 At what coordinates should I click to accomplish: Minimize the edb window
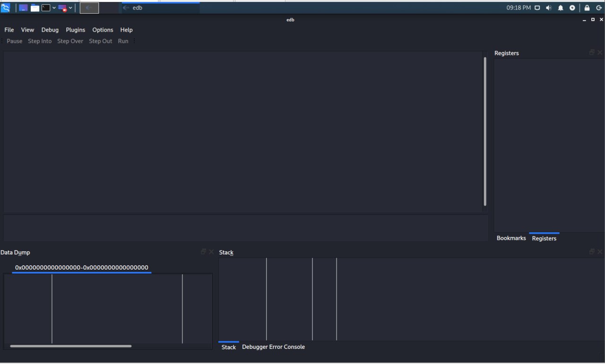click(584, 20)
